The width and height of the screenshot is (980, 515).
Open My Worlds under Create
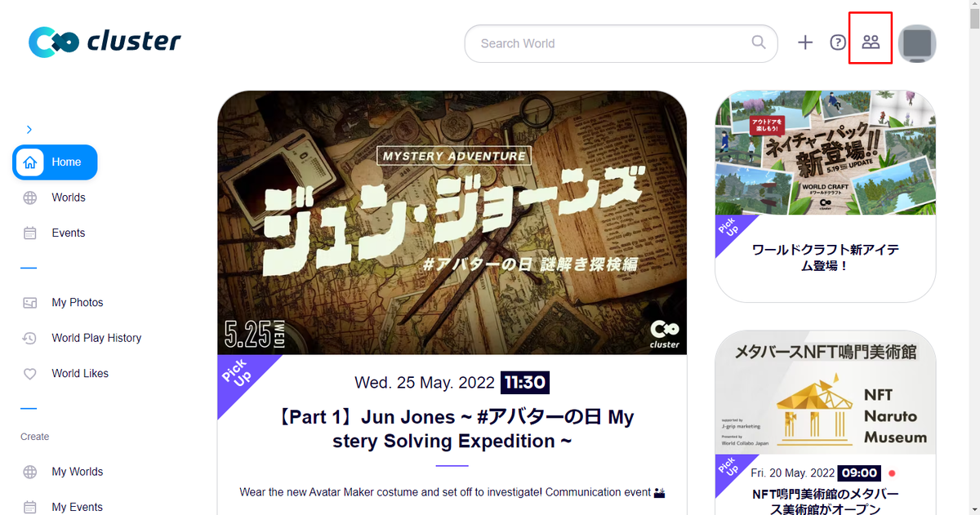pos(78,472)
